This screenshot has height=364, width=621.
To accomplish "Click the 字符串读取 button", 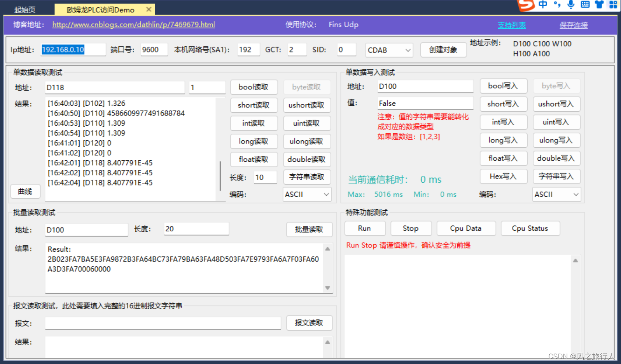I will click(306, 177).
